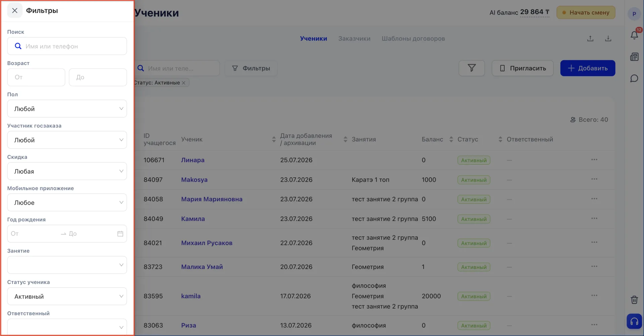This screenshot has height=336, width=644.
Task: Open more actions for Линара row
Action: [594, 160]
